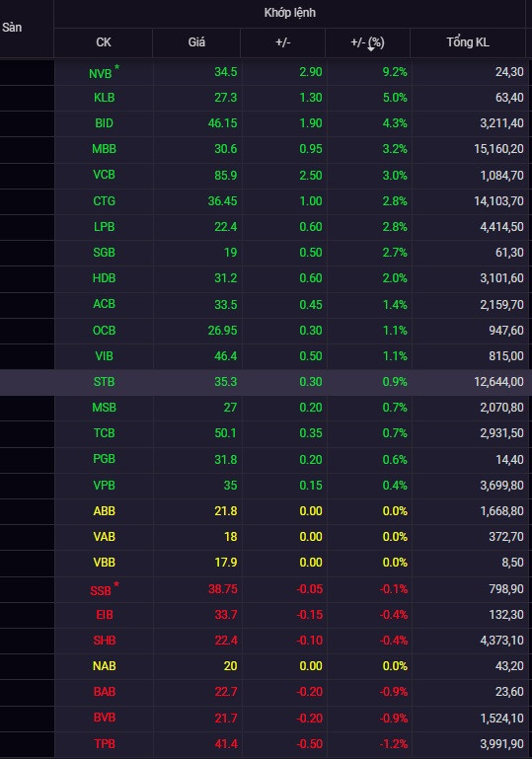Open the EIB stock symbol
The image size is (532, 759).
click(x=104, y=615)
